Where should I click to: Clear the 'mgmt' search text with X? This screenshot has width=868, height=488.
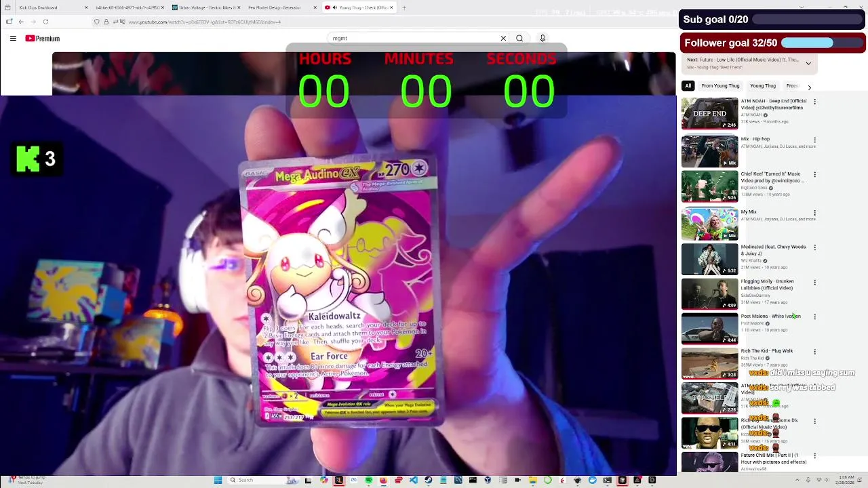point(503,39)
